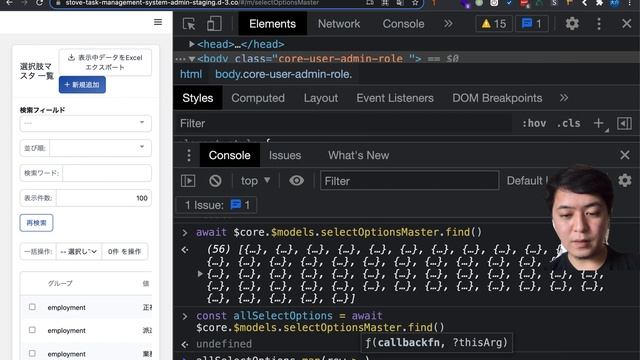Click the 0件 を操作 button
This screenshot has height=360, width=640.
point(124,251)
